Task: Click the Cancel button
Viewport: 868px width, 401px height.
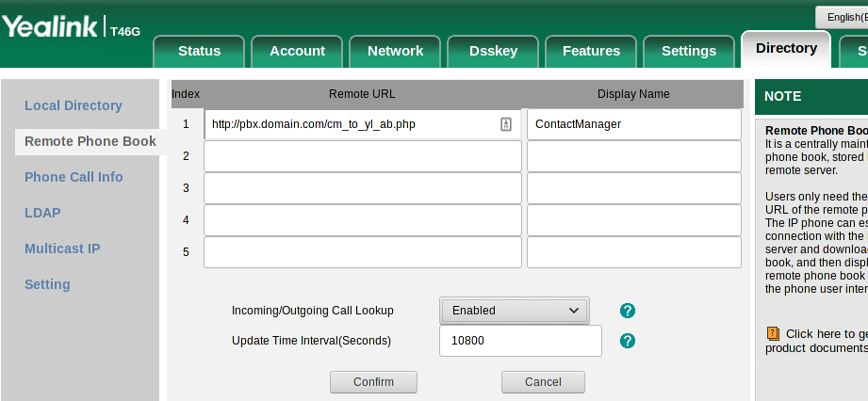Action: pos(543,382)
